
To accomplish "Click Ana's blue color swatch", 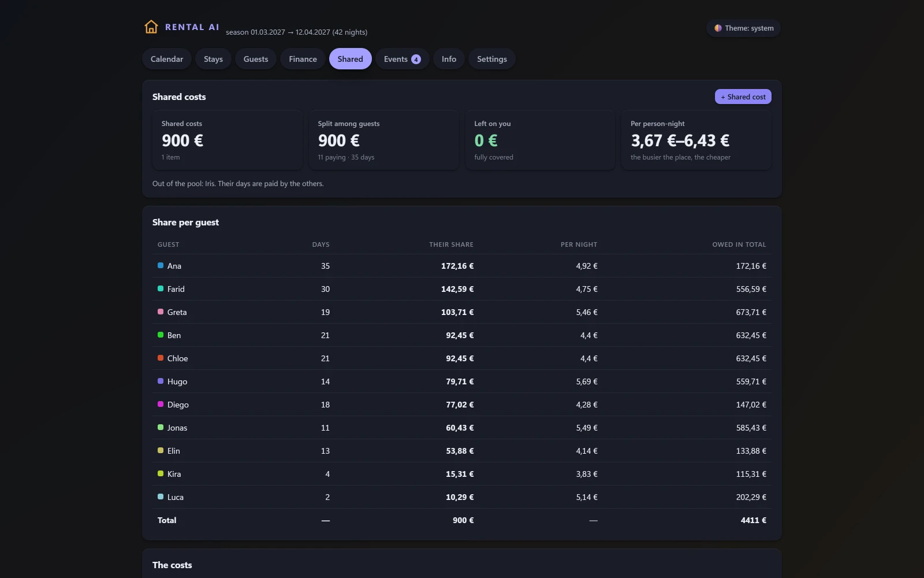I will pos(161,265).
